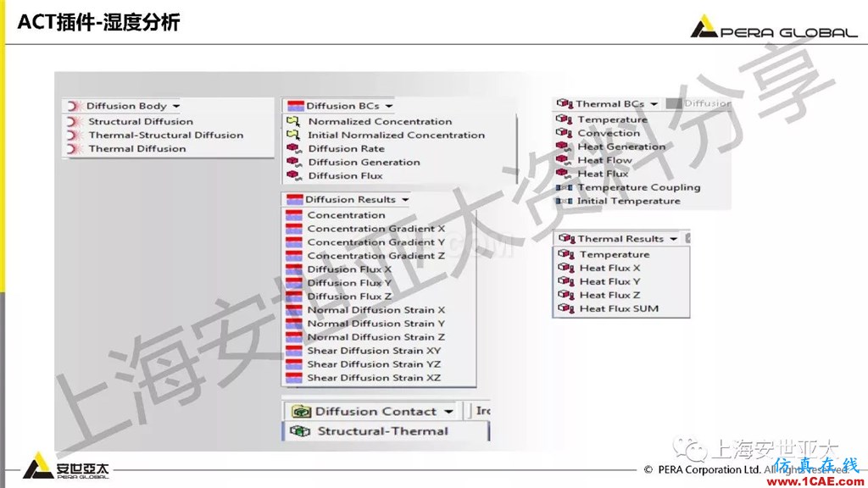Click the Convection icon
Image resolution: width=868 pixels, height=488 pixels.
click(x=564, y=133)
